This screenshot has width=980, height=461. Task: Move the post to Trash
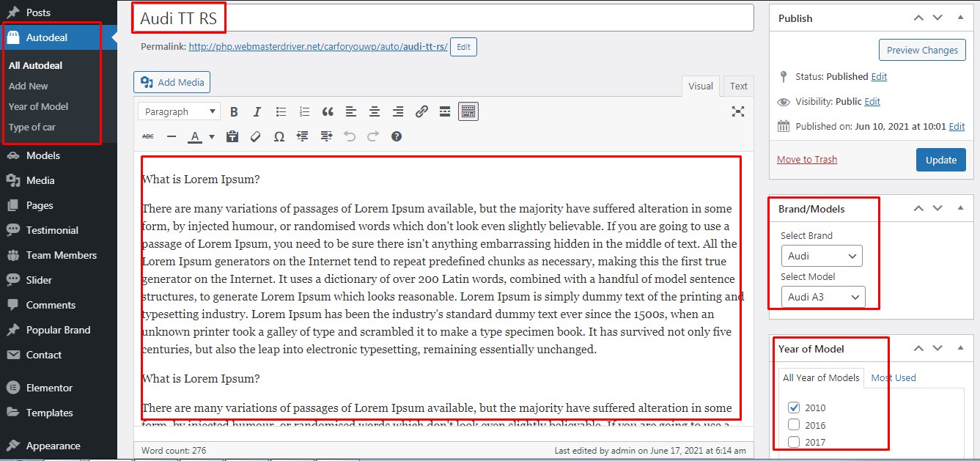(x=807, y=159)
